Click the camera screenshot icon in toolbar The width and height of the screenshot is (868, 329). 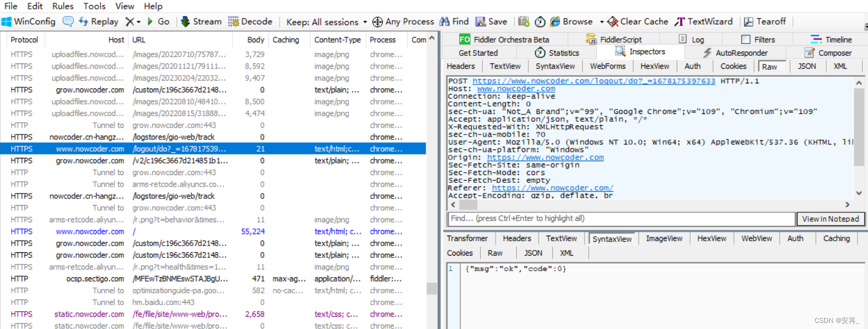coord(523,22)
